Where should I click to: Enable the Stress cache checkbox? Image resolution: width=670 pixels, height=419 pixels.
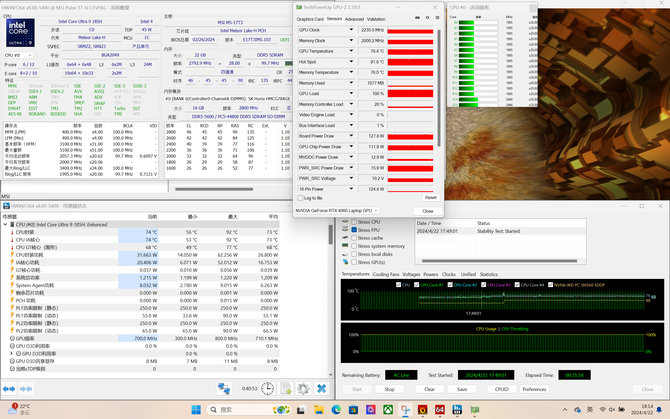(x=354, y=238)
